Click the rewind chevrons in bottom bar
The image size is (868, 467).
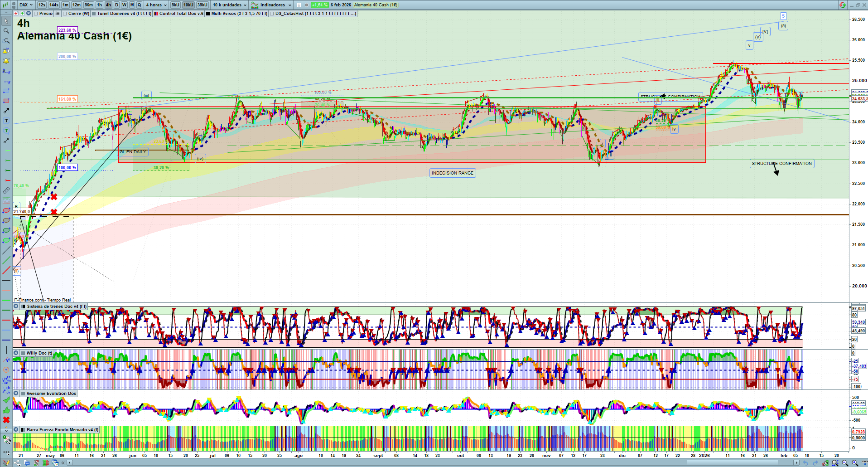[63, 463]
